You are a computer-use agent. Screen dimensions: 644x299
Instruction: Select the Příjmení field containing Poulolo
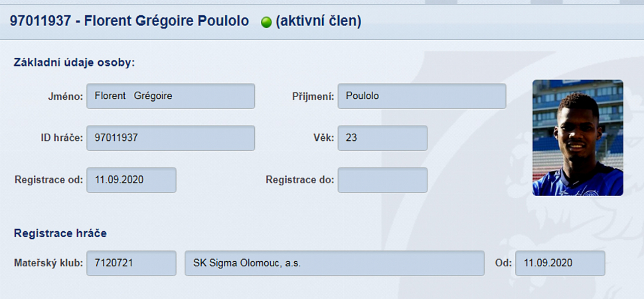422,96
